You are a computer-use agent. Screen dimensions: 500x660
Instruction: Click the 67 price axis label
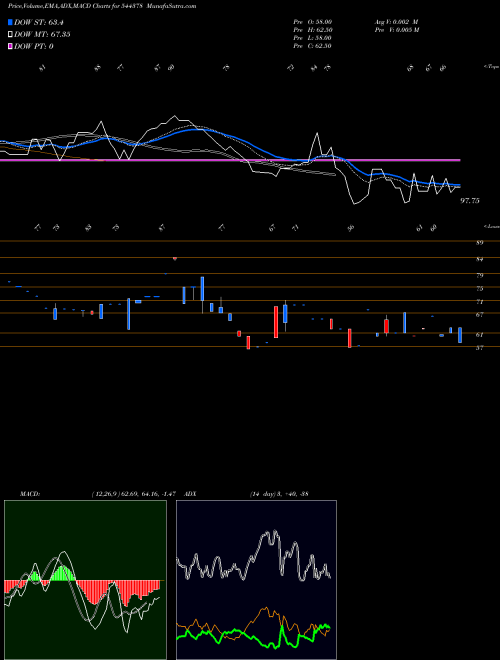tap(479, 314)
